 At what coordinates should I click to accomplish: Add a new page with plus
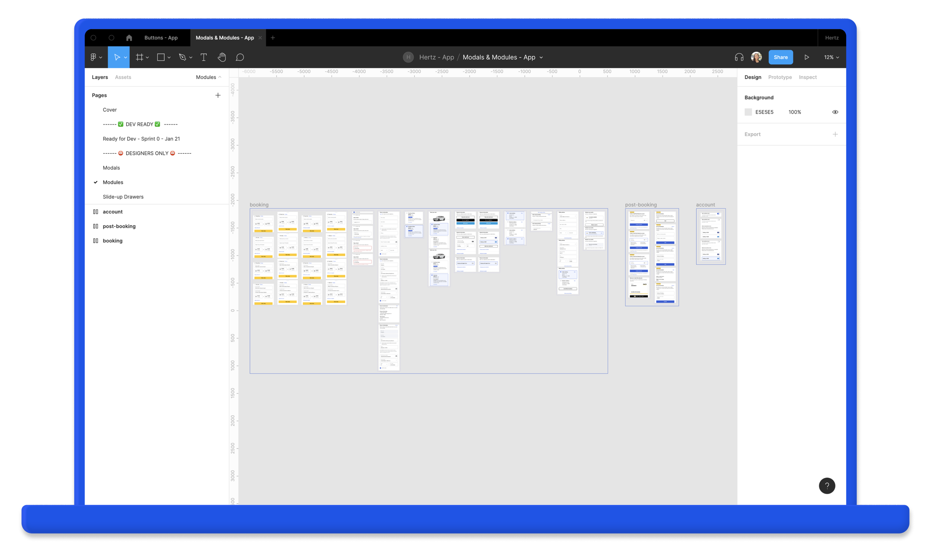tap(218, 95)
